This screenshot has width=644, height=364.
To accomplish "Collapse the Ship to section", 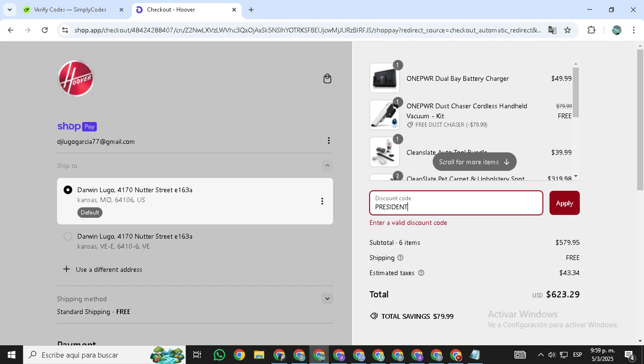I will pyautogui.click(x=327, y=165).
